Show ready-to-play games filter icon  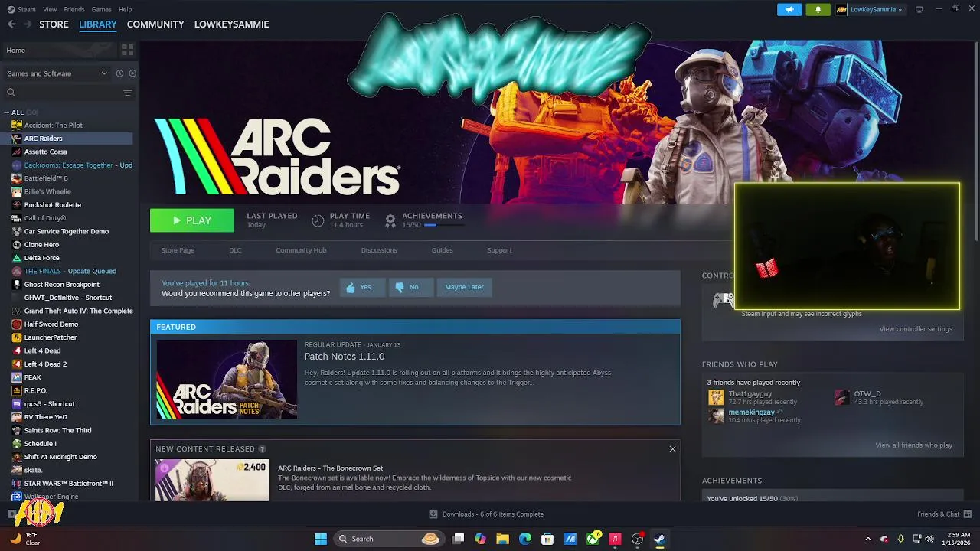pos(132,73)
